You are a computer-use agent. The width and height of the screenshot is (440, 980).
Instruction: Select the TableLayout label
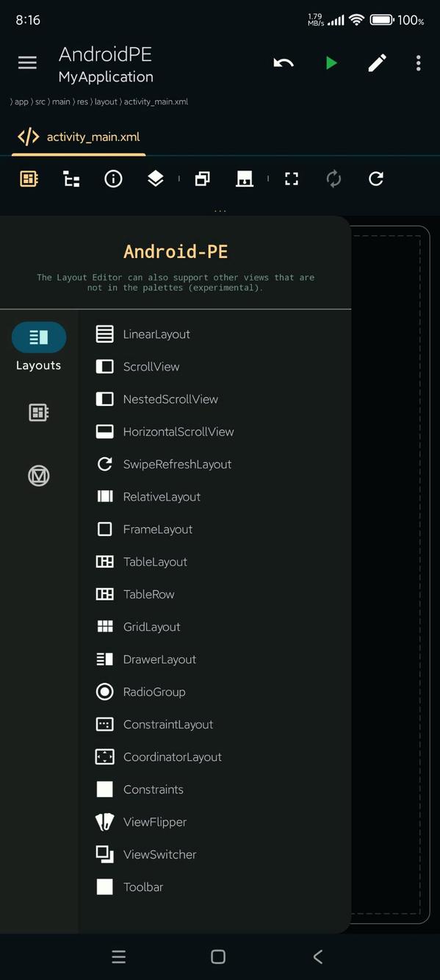click(x=155, y=562)
